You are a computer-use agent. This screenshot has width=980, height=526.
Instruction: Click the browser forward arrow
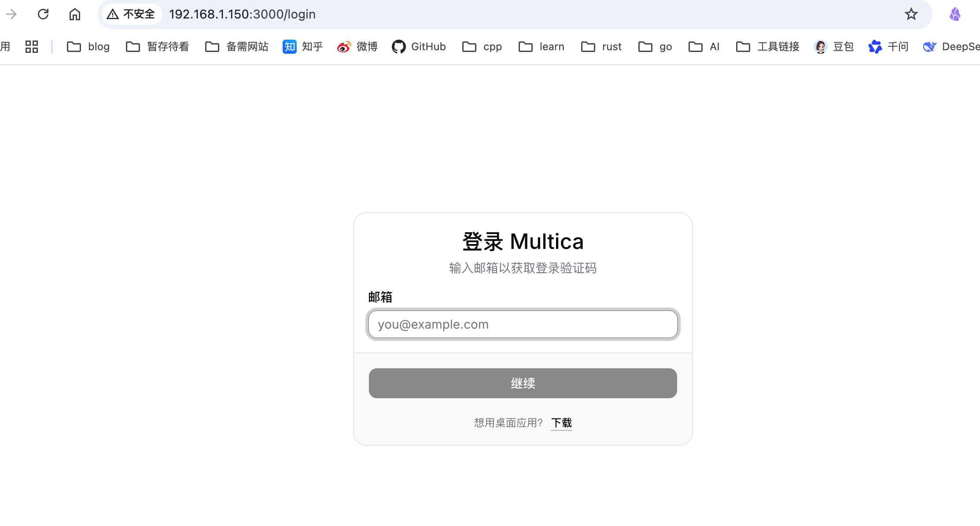coord(11,14)
